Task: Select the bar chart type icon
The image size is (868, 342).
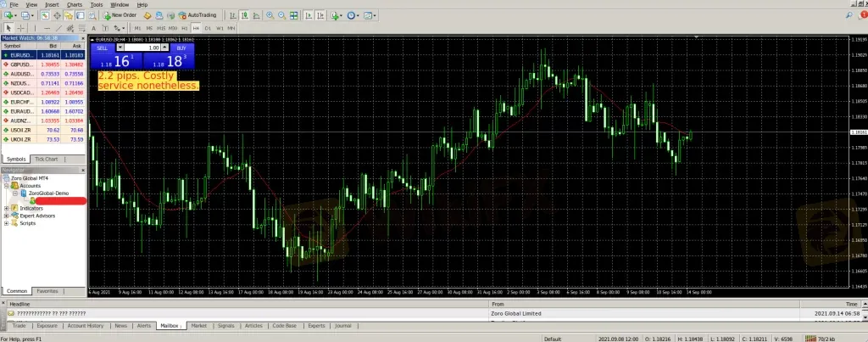Action: (232, 15)
